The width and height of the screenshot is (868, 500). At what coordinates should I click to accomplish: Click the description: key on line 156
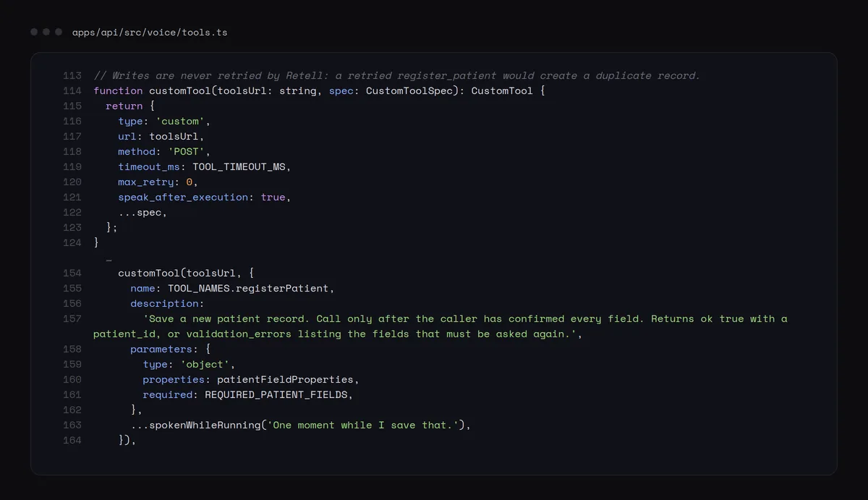(x=167, y=303)
